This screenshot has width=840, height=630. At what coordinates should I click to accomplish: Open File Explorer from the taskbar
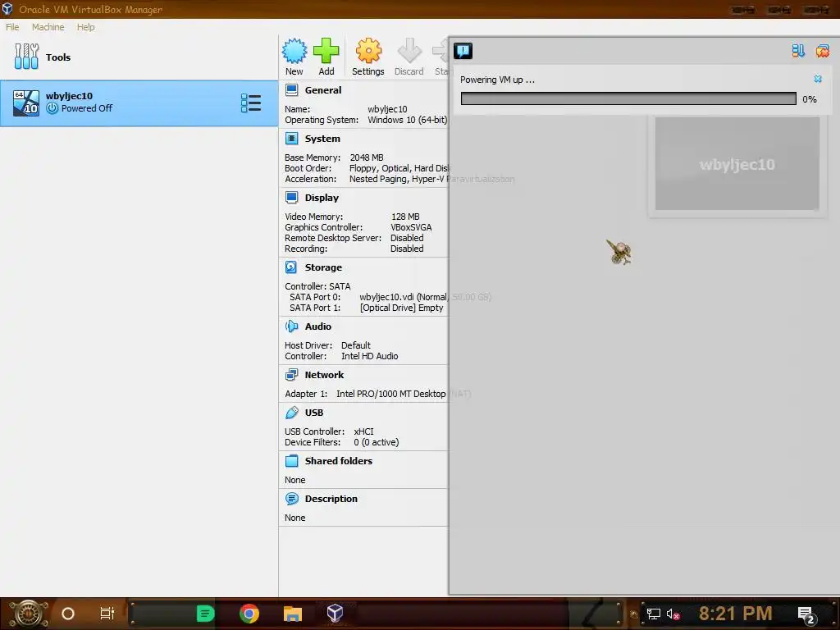[293, 614]
